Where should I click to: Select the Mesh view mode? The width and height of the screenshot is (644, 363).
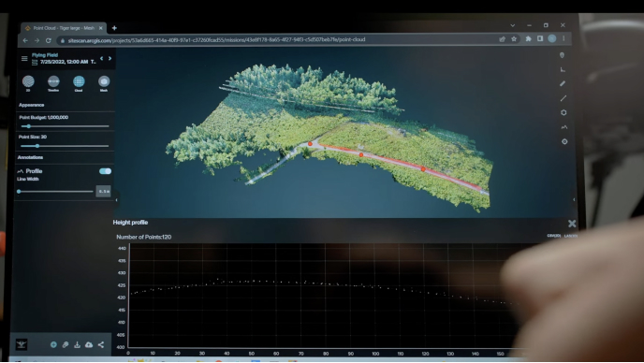coord(104,81)
